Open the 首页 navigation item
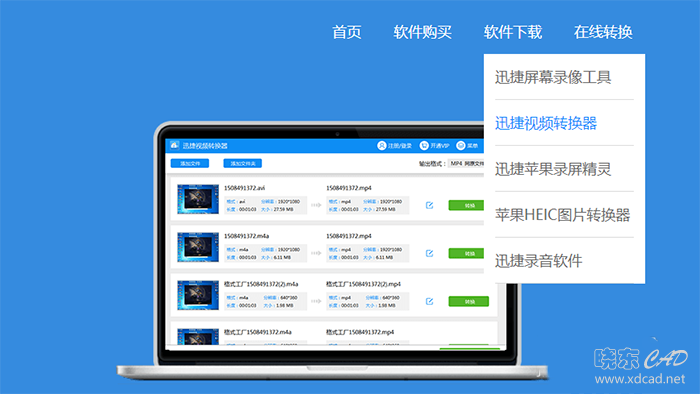 (346, 32)
